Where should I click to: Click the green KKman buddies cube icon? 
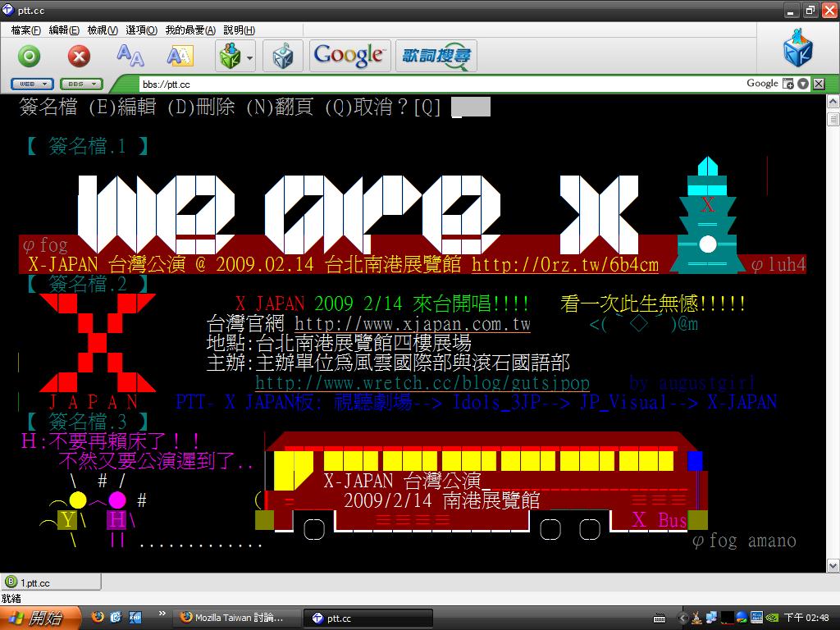point(230,56)
